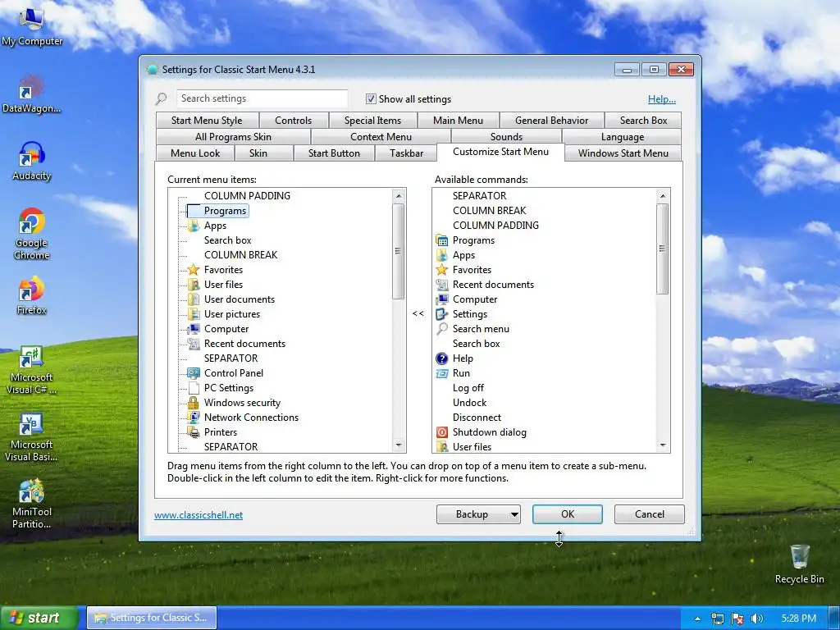Select COLUMN BREAK in current menu items
Viewport: 840px width, 630px height.
coord(240,255)
